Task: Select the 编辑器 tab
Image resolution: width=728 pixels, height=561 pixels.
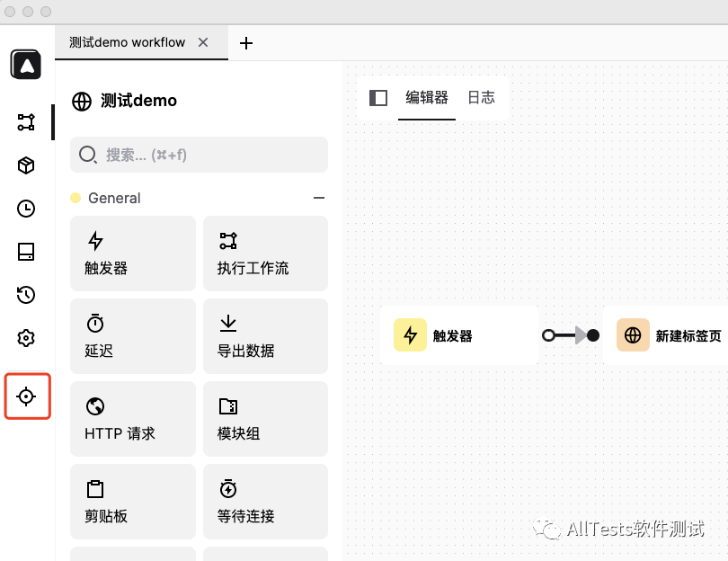Action: pos(426,98)
